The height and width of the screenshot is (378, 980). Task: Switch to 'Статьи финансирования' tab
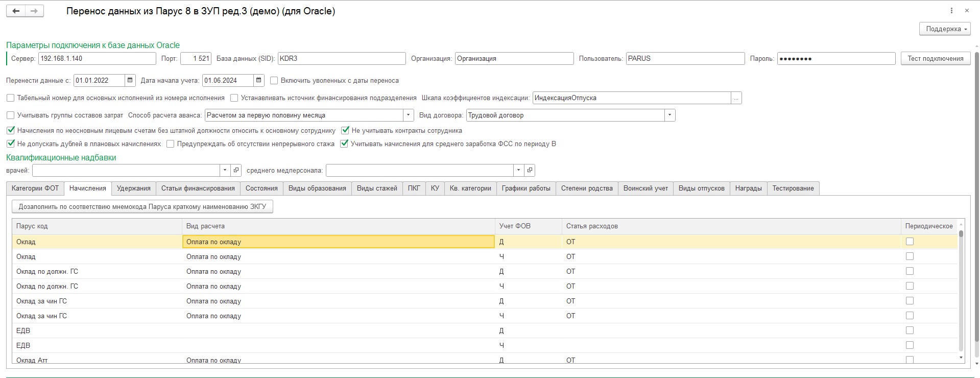198,188
